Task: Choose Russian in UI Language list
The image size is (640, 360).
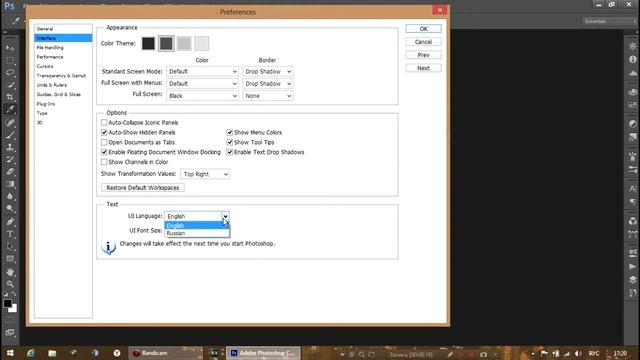Action: (x=197, y=233)
